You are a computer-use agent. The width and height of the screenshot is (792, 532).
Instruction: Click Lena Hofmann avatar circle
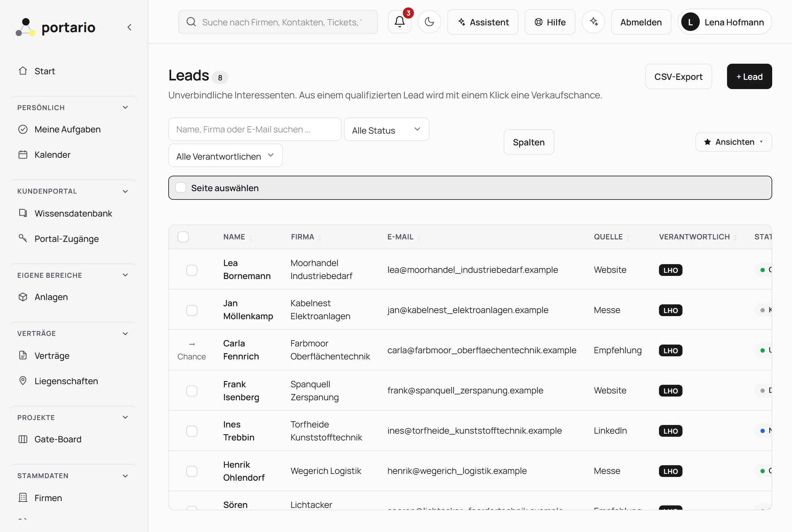(690, 22)
